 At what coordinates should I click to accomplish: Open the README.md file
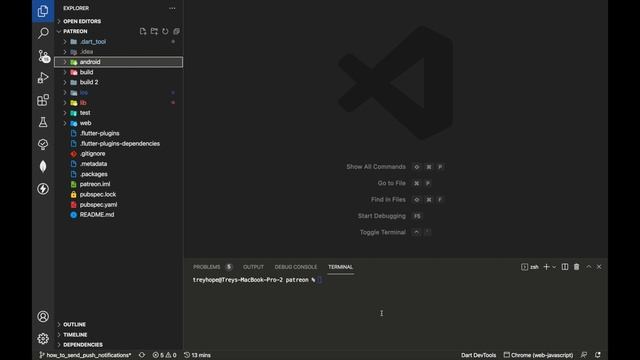[x=118, y=215]
